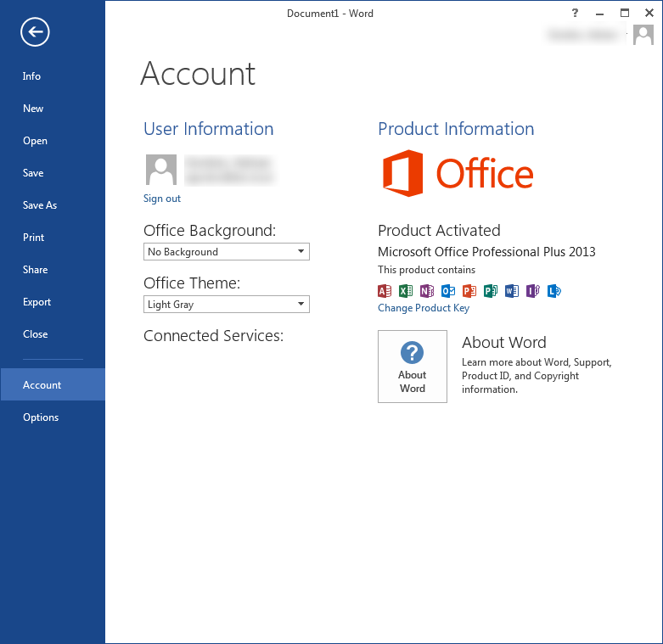Viewport: 663px width, 644px height.
Task: Open the Share page
Action: coord(35,270)
